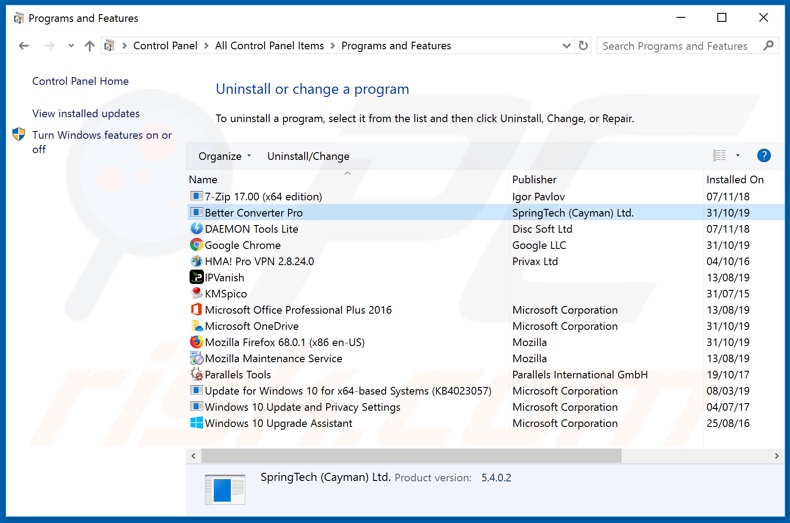The image size is (790, 523).
Task: Select the 7-Zip 17.00 (x64 edition) row
Action: click(x=485, y=197)
